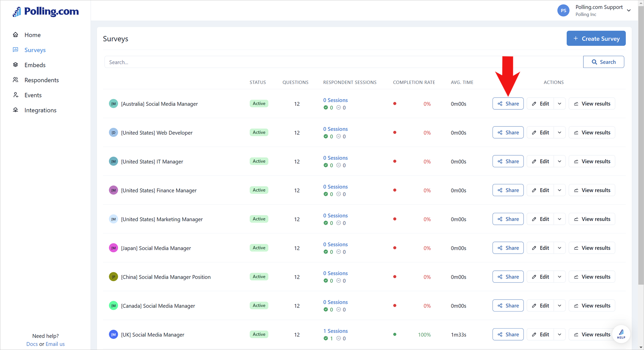The width and height of the screenshot is (644, 350).
Task: Share the UK Social Media Manager survey
Action: pyautogui.click(x=508, y=334)
